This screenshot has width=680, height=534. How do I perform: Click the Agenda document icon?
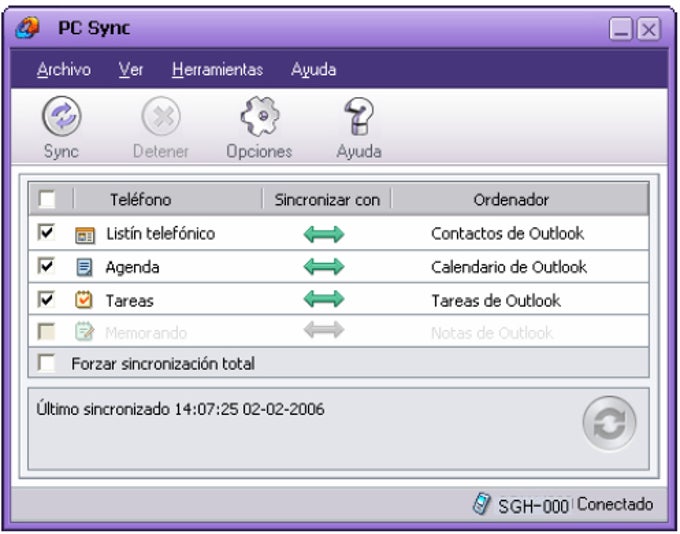coord(84,267)
